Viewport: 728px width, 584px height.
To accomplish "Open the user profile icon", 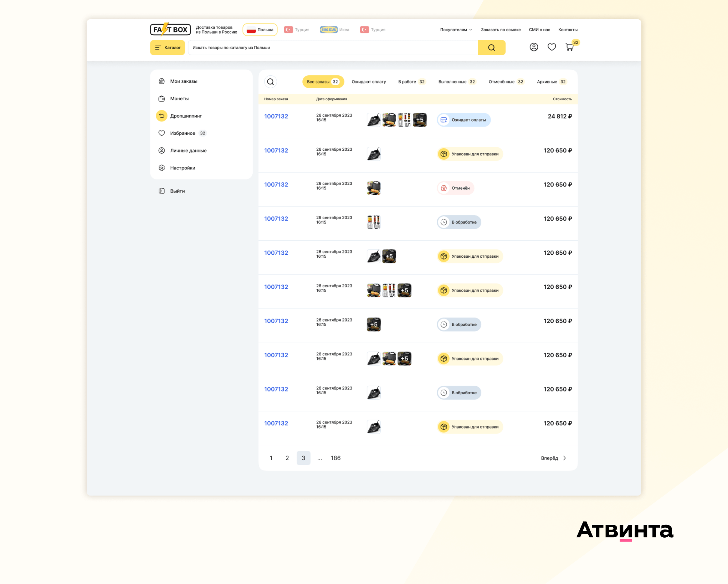I will tap(533, 47).
